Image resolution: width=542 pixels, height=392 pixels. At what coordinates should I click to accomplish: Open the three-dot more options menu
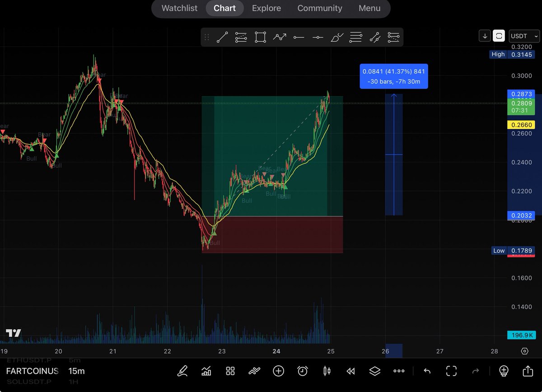(x=399, y=371)
